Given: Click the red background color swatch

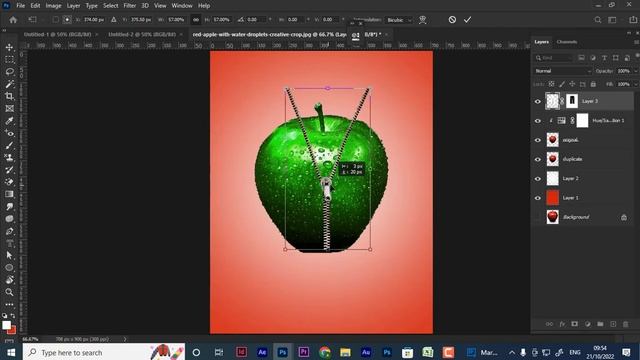Looking at the screenshot, I should (13, 330).
